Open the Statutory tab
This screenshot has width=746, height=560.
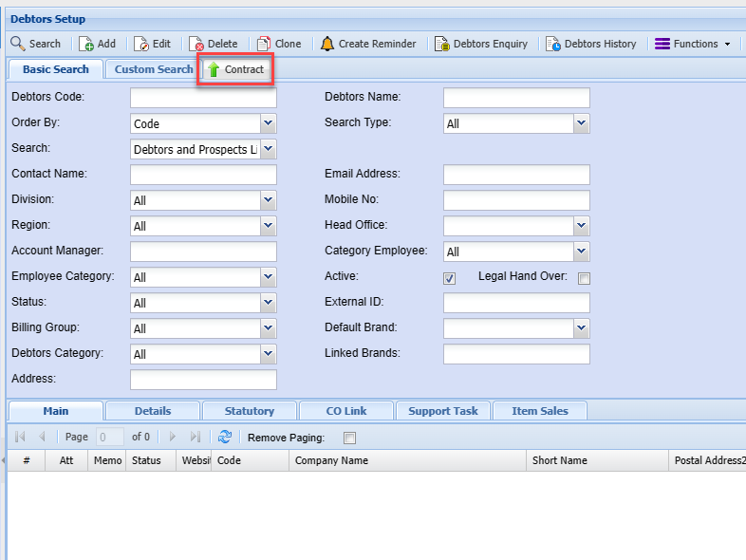[250, 411]
